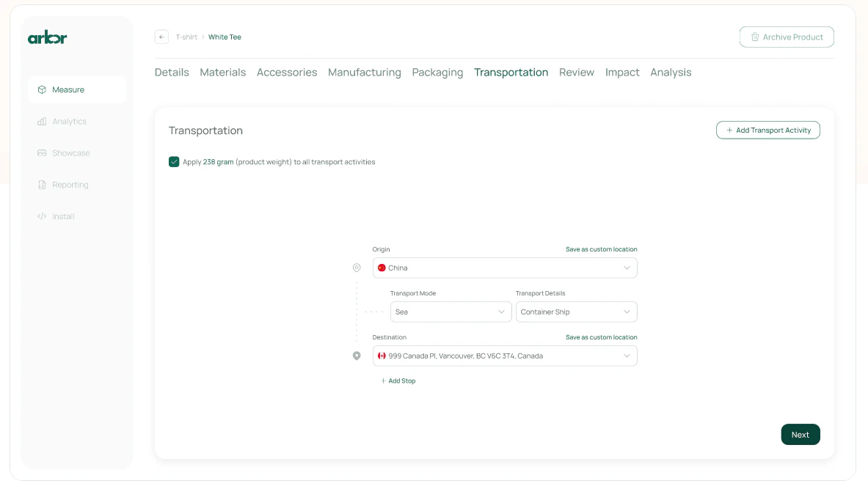Open the Showcase section
The height and width of the screenshot is (489, 868).
pyautogui.click(x=70, y=152)
